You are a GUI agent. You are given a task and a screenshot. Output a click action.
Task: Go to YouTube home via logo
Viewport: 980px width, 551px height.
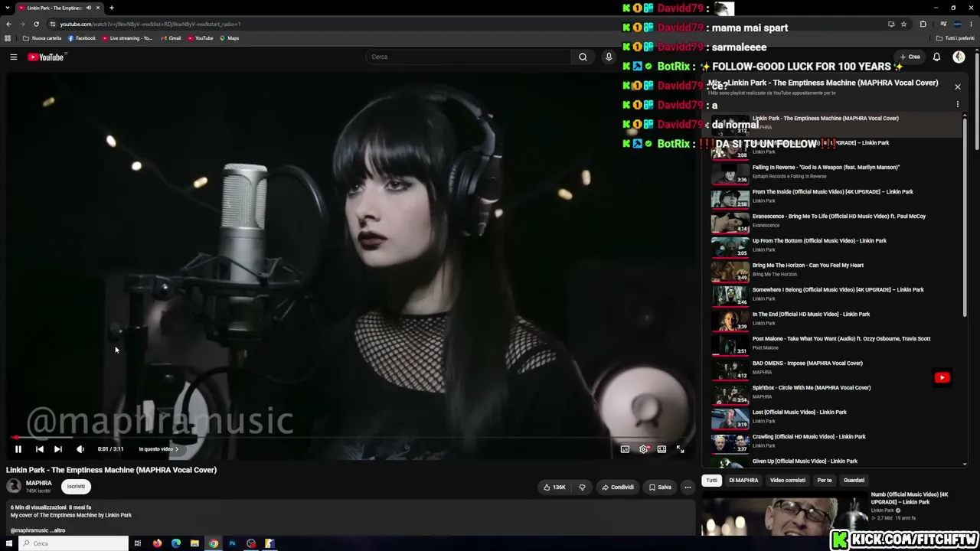[46, 57]
